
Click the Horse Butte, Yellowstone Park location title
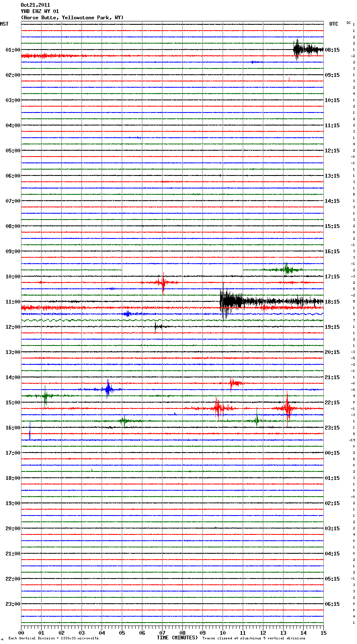[x=72, y=18]
